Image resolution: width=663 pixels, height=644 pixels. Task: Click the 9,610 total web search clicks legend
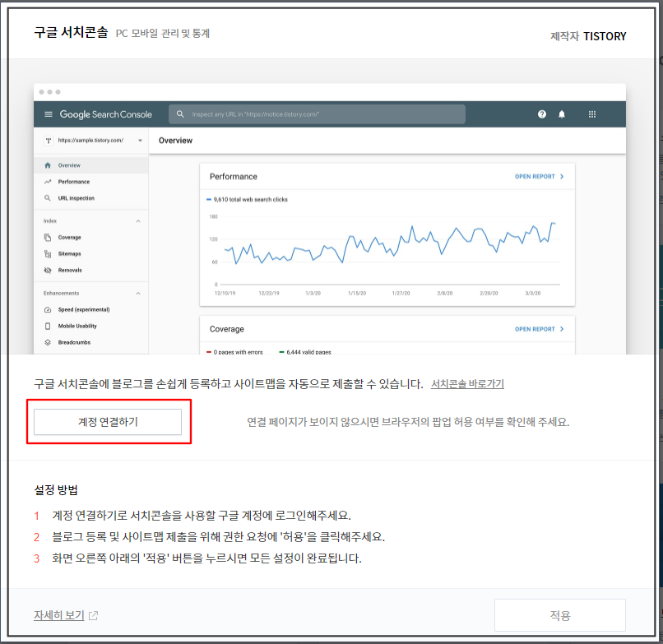click(x=247, y=200)
